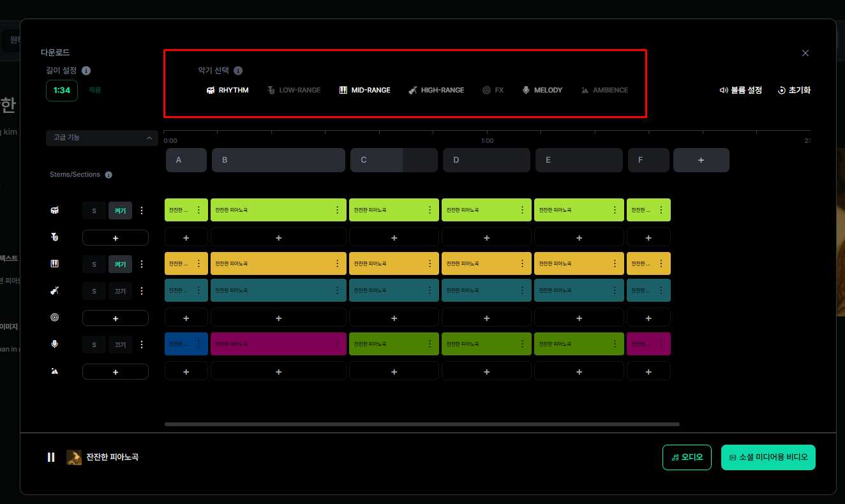Select the LOW-RANGE instrument icon
845x504 pixels.
tap(271, 91)
